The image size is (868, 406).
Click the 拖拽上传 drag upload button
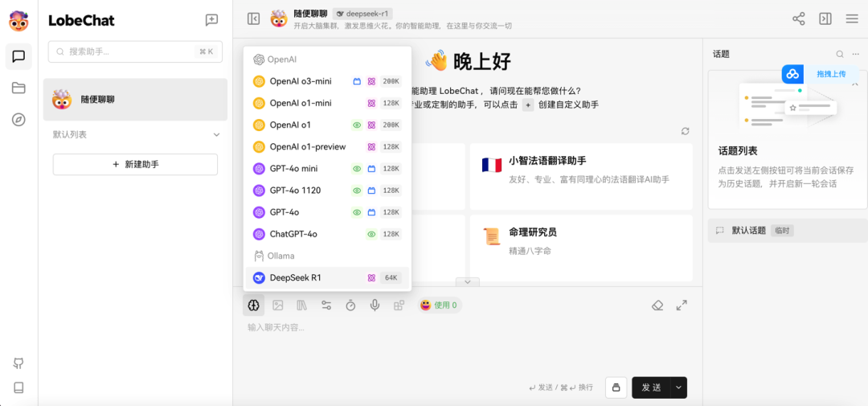(x=831, y=74)
